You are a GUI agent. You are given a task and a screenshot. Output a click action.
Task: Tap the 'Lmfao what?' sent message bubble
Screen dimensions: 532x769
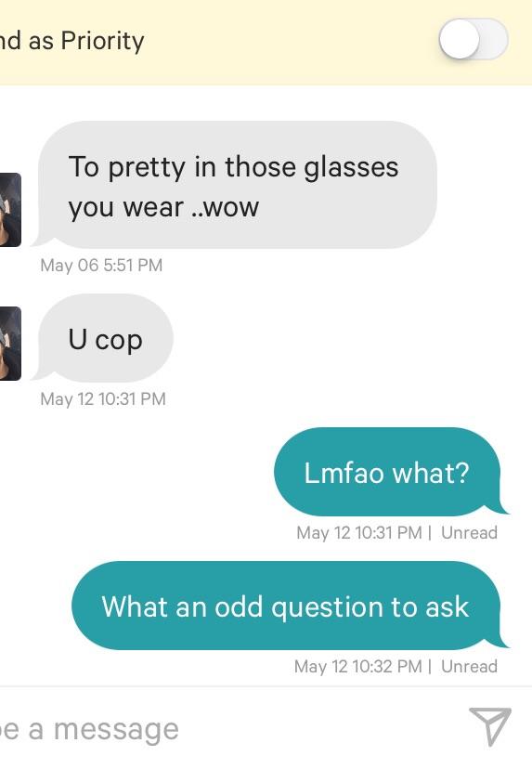[x=391, y=472]
